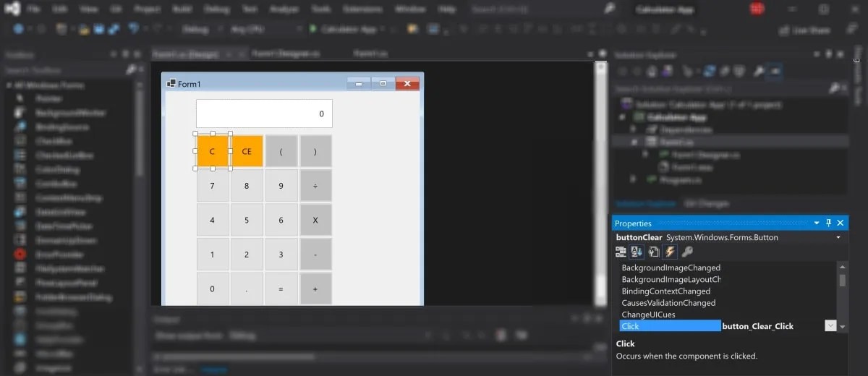Open the Properties page icon in the Properties toolbar
Image resolution: width=868 pixels, height=376 pixels.
tap(654, 252)
